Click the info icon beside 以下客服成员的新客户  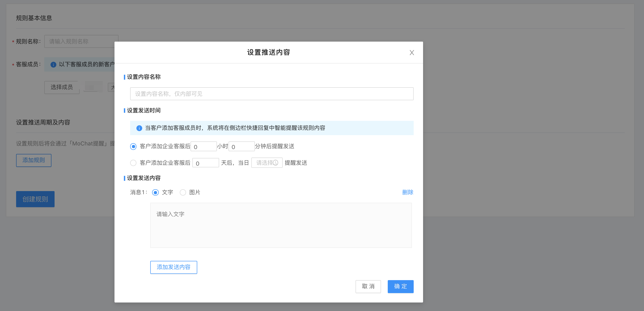click(53, 65)
